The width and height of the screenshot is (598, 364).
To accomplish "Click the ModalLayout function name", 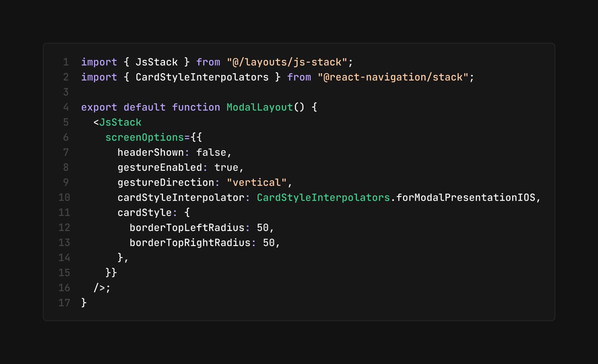I will pyautogui.click(x=259, y=107).
